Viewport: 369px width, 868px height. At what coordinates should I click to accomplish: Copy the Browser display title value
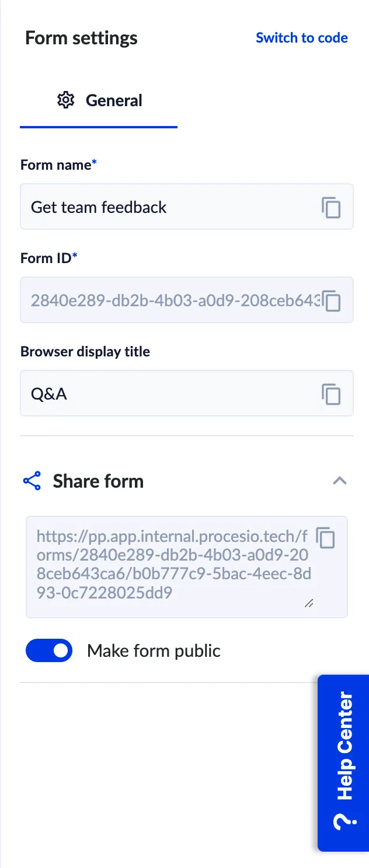pyautogui.click(x=331, y=394)
